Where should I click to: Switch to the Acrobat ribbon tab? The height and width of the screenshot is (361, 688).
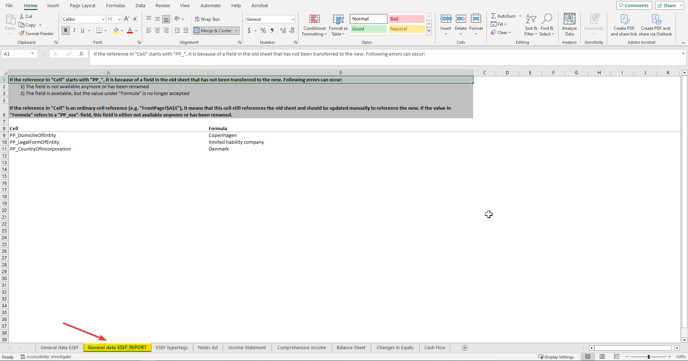(259, 6)
